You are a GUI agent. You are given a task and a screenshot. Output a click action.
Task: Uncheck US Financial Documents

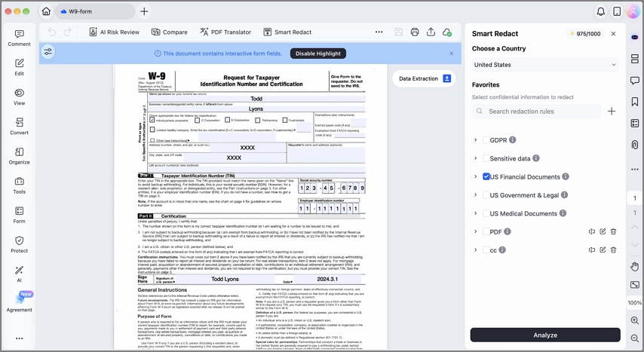coord(486,176)
